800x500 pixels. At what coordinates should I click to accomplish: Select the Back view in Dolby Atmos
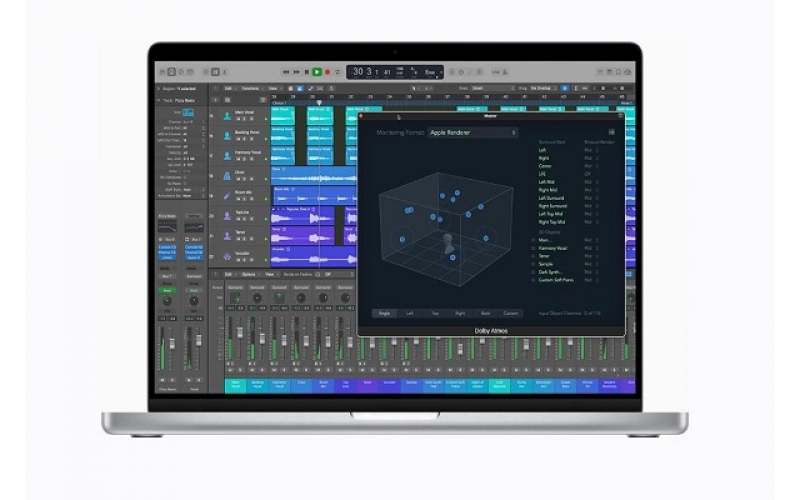(x=485, y=313)
